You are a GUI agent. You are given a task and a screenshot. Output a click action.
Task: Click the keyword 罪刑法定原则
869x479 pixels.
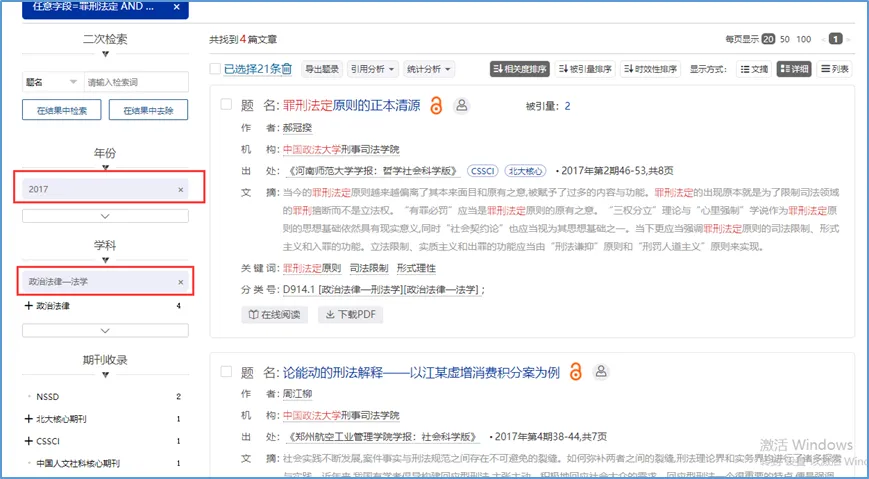pos(312,269)
